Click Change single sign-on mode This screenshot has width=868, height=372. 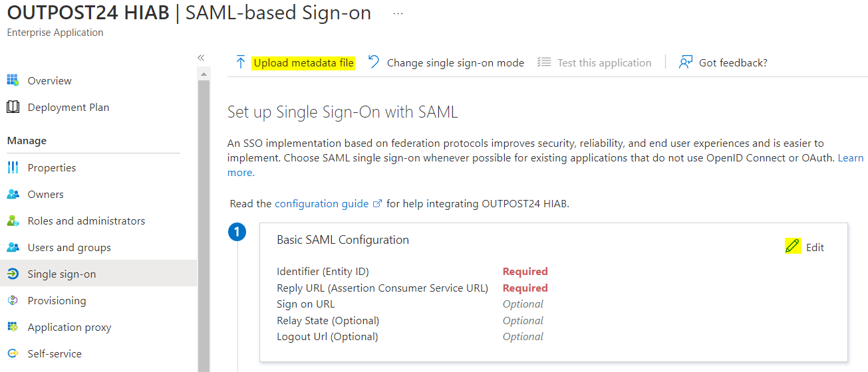click(x=455, y=62)
